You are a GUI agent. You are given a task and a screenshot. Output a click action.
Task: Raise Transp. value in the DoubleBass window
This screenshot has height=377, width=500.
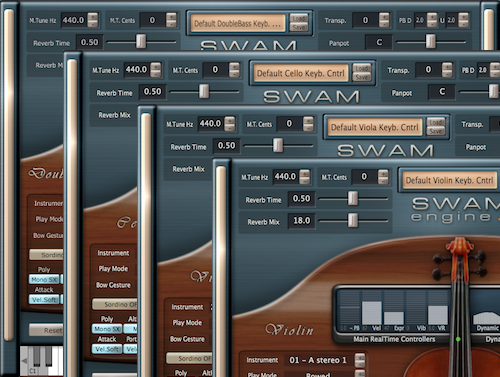click(384, 17)
